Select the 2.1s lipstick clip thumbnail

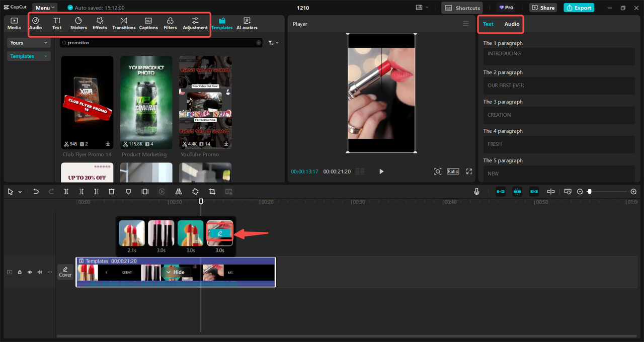tap(132, 233)
